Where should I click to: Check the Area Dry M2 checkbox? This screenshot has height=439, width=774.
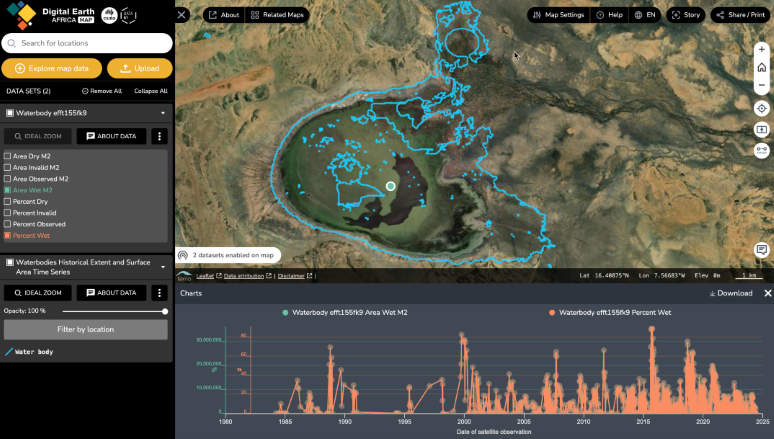point(8,156)
